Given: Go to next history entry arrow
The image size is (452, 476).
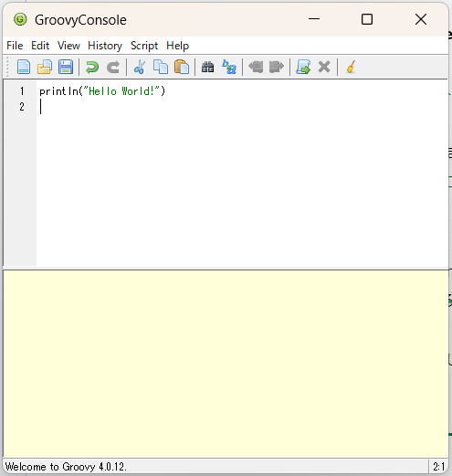Looking at the screenshot, I should pos(277,67).
